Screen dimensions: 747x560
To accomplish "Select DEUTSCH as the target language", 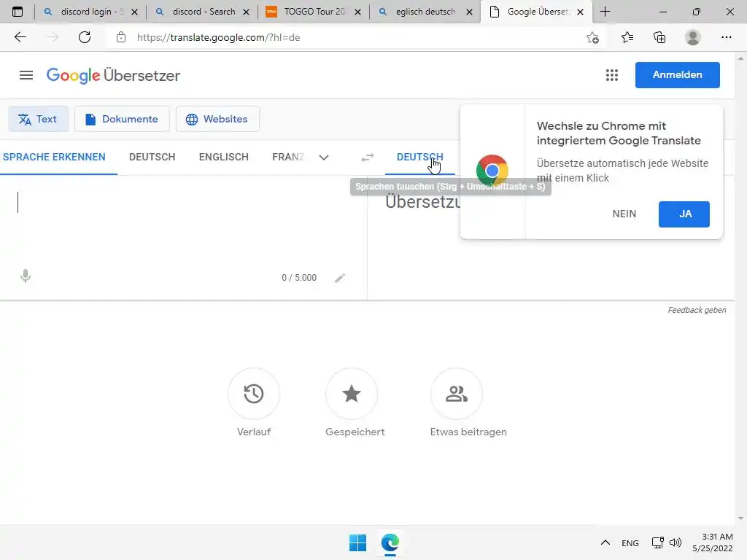I will [420, 157].
